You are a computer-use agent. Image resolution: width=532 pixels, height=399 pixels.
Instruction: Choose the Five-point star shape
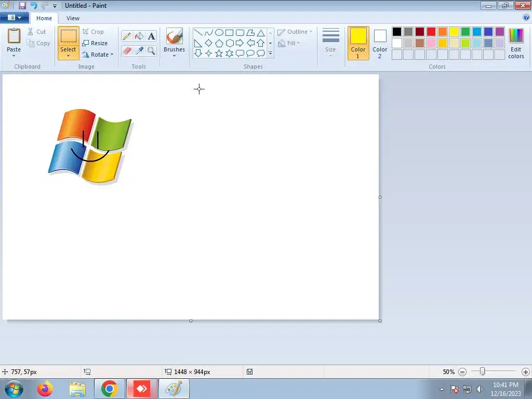[219, 54]
